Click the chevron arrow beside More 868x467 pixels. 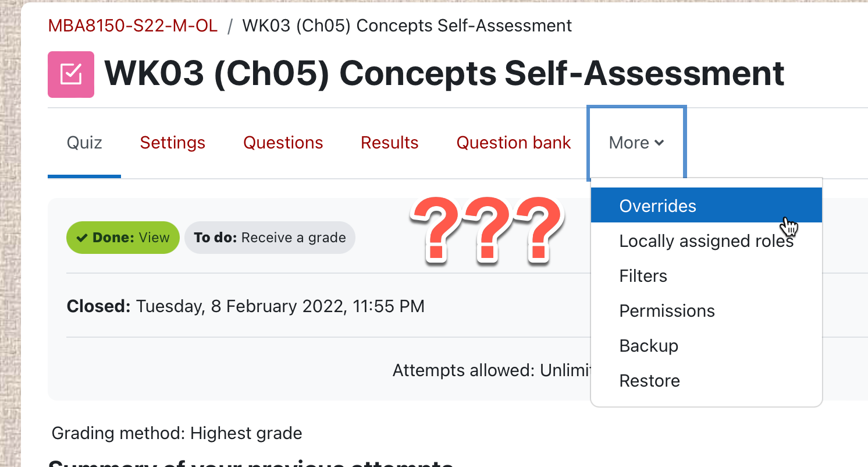tap(659, 143)
